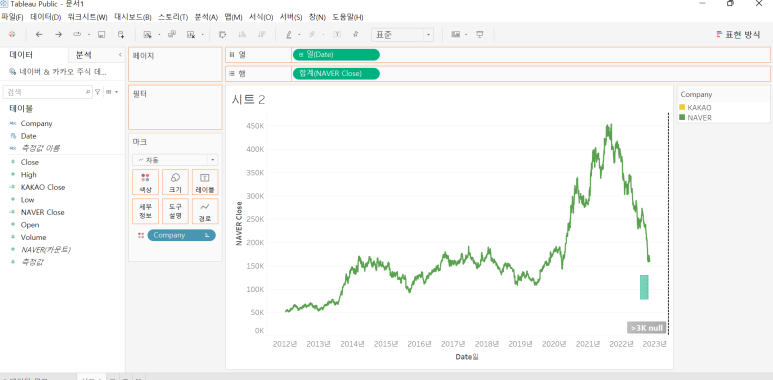Click the New Worksheet toolbar icon
Viewport: 773px width, 380px height.
[x=147, y=35]
